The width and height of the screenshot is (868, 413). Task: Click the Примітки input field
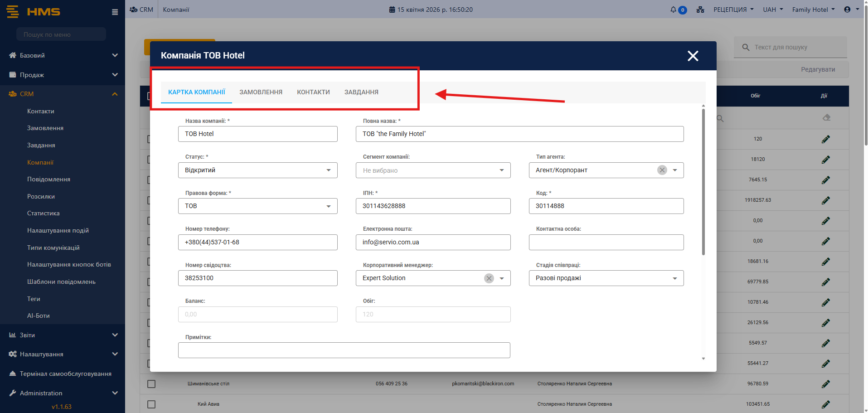tap(344, 350)
